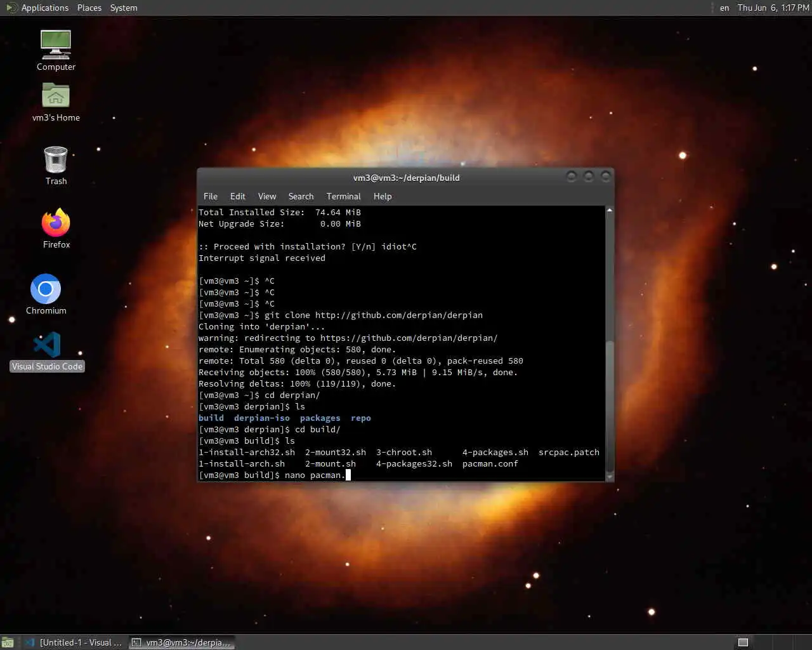Click the terminal scrollbar down arrow

pos(610,477)
